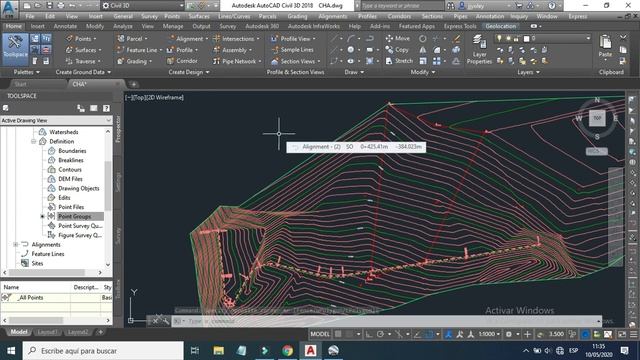Click the Autodesk App Store cart icon
The width and height of the screenshot is (640, 360).
[x=519, y=6]
